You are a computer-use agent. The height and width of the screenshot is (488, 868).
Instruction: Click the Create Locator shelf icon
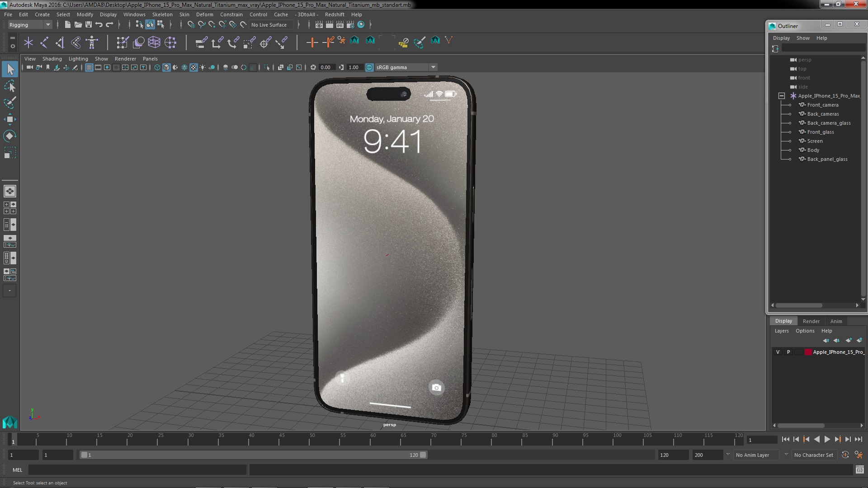pyautogui.click(x=28, y=43)
